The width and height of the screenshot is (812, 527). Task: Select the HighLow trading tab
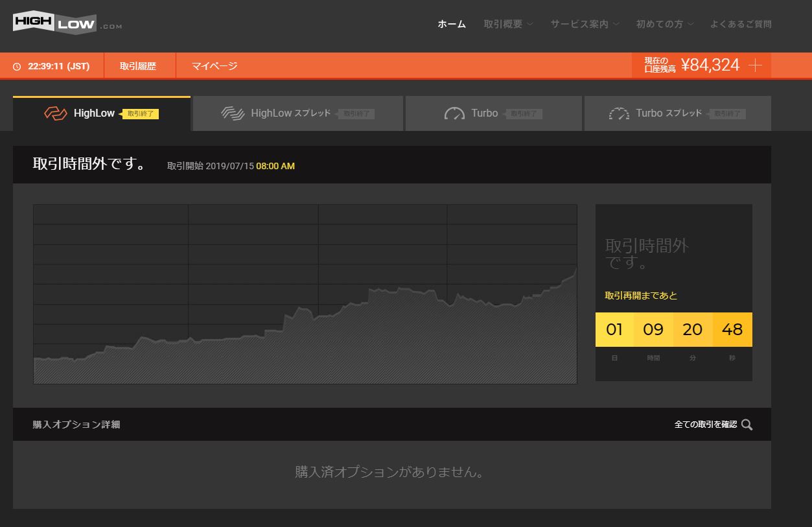click(102, 113)
